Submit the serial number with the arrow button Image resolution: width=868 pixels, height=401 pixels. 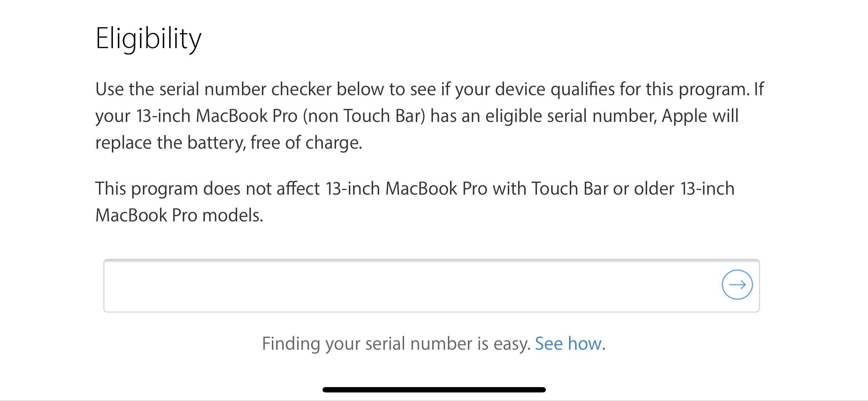click(x=737, y=284)
